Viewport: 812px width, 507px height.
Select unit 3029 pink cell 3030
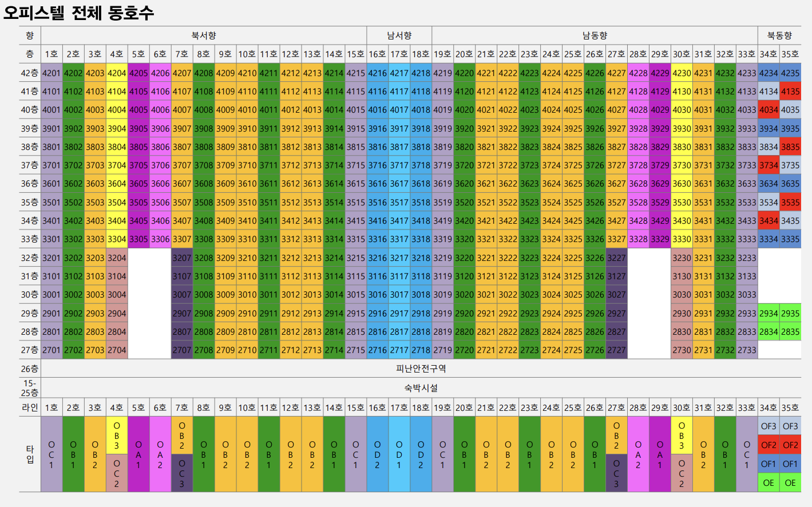pos(682,295)
